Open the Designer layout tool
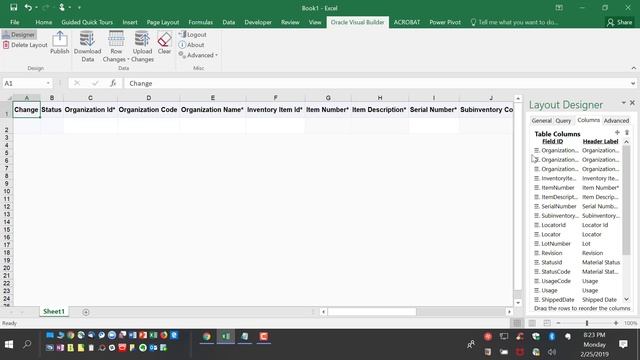 19,35
